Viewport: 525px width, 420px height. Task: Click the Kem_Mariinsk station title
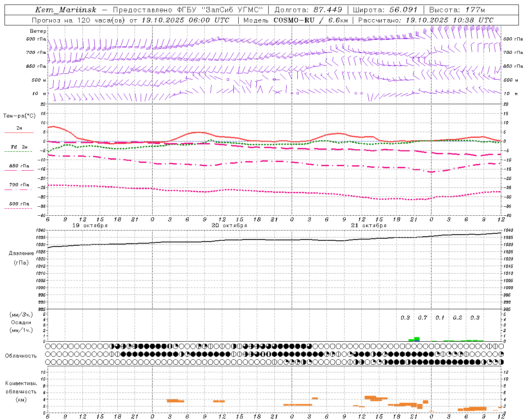[66, 10]
